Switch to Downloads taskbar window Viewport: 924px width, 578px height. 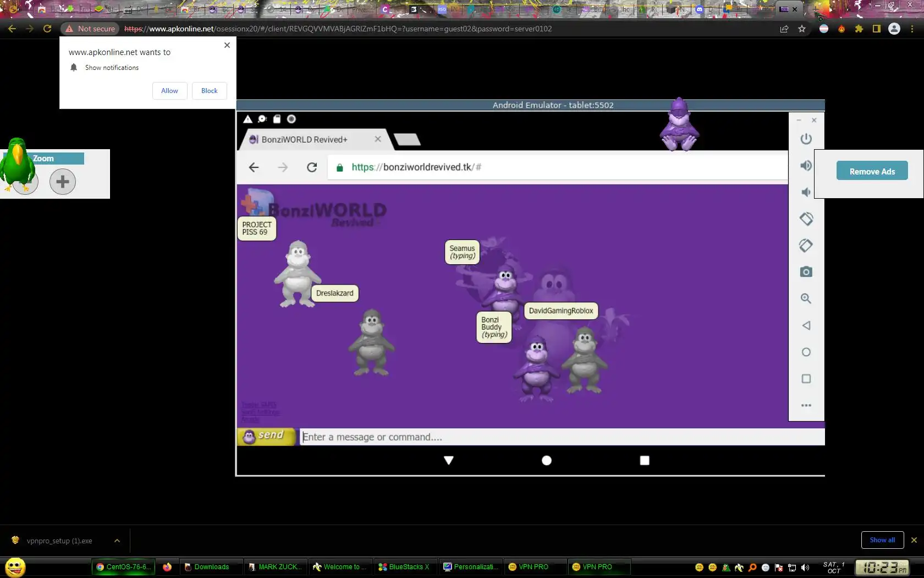212,567
